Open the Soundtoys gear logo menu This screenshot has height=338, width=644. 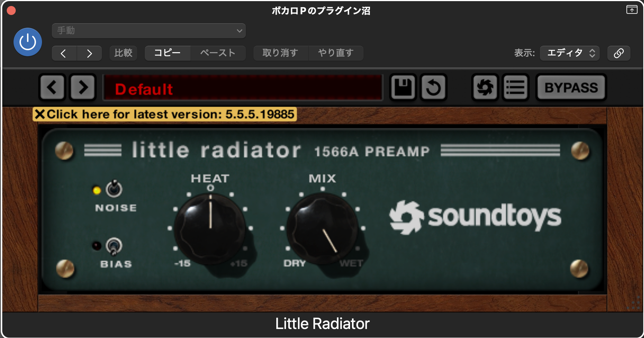[485, 88]
